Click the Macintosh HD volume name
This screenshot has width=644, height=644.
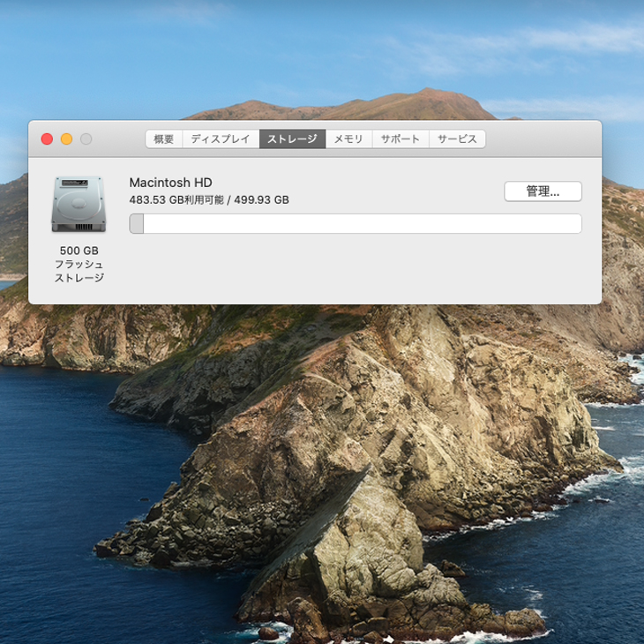[170, 183]
